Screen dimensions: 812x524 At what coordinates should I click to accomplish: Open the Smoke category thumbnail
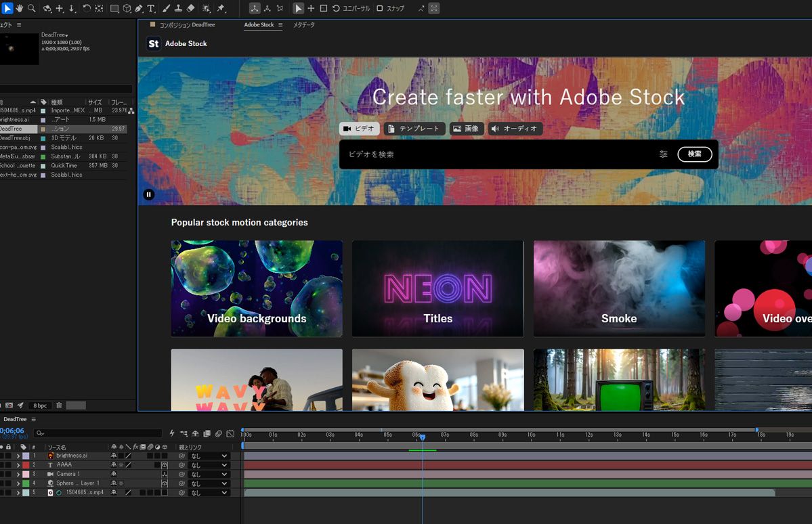[620, 288]
